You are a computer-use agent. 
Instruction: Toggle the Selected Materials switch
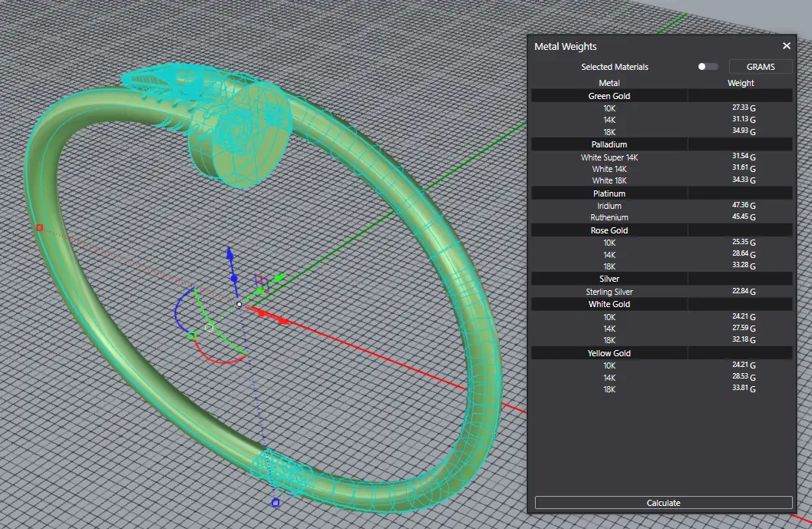(708, 66)
